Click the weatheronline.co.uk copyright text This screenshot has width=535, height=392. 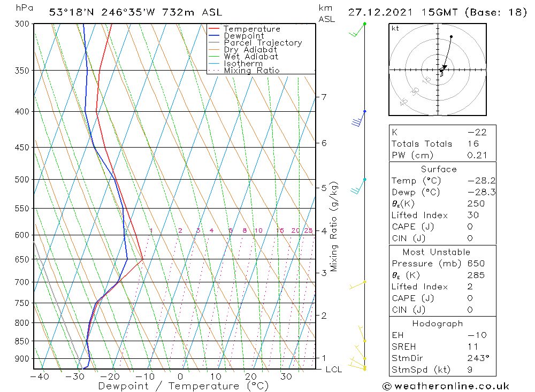446,386
